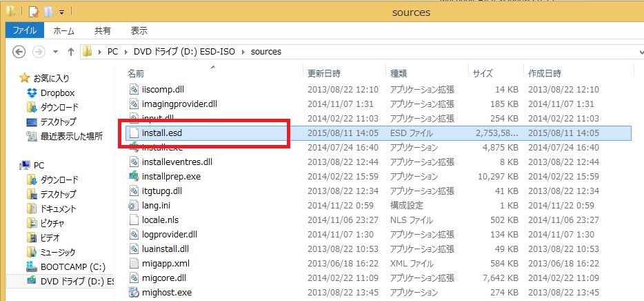This screenshot has height=301, width=644.
Task: Click the computer icon beside PC
Action: 25,165
